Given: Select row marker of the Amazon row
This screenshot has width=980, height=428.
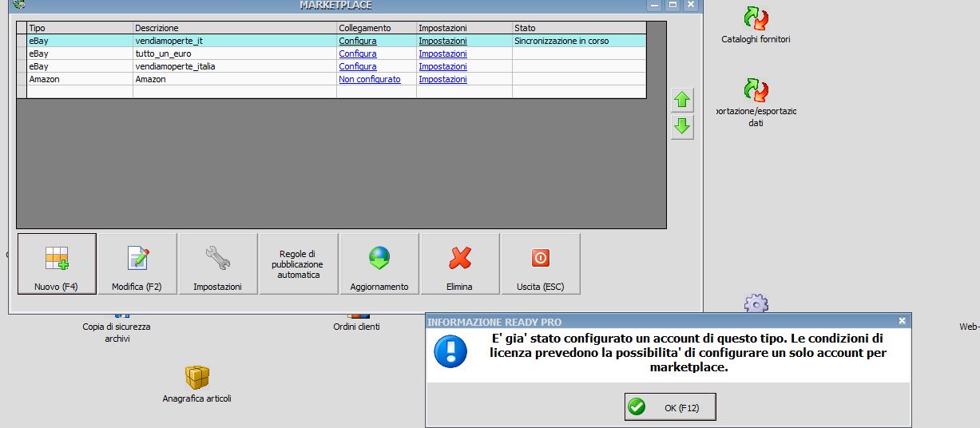Looking at the screenshot, I should click(22, 79).
